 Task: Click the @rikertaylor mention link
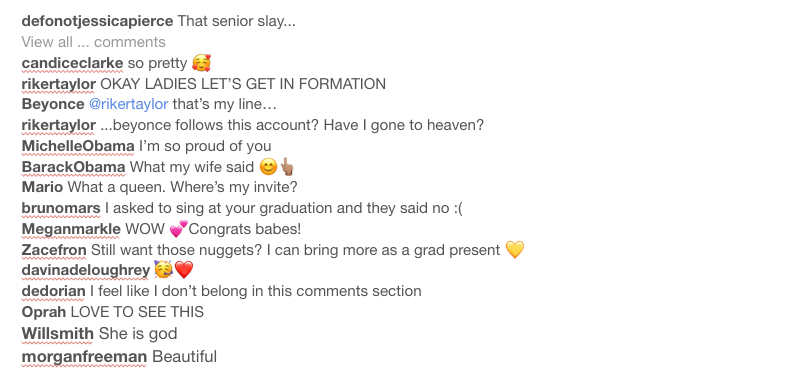pyautogui.click(x=129, y=104)
